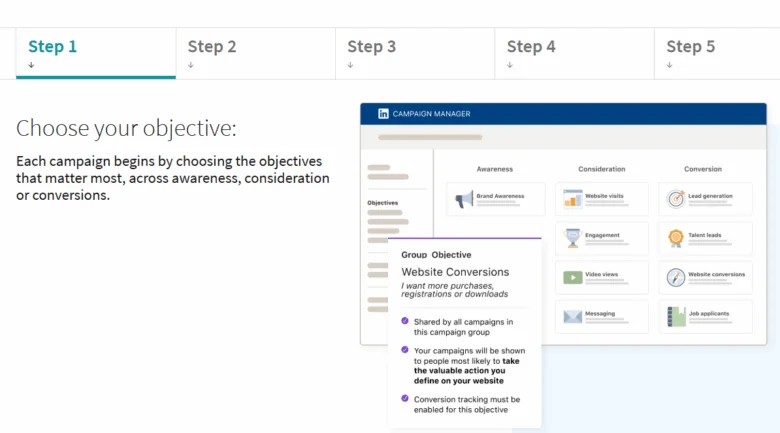Click the Brand Awareness megaphone icon
The height and width of the screenshot is (433, 780).
(464, 199)
